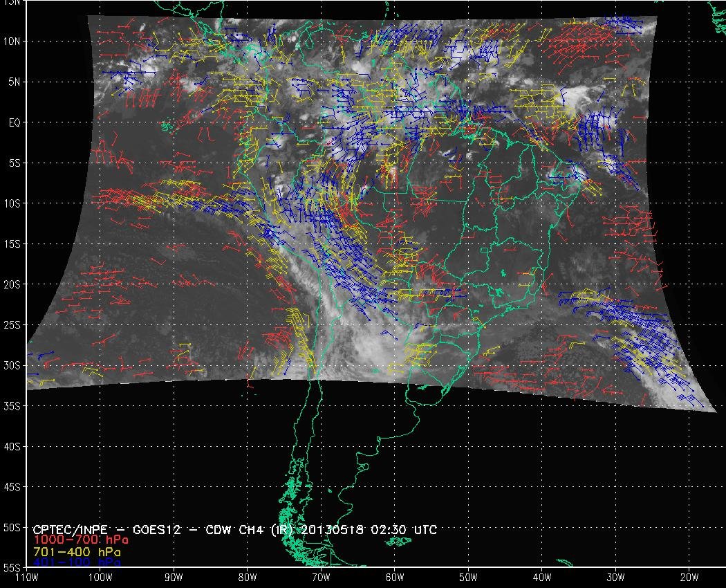This screenshot has height=588, width=726.
Task: Click the 5S latitude label
Action: pos(15,163)
